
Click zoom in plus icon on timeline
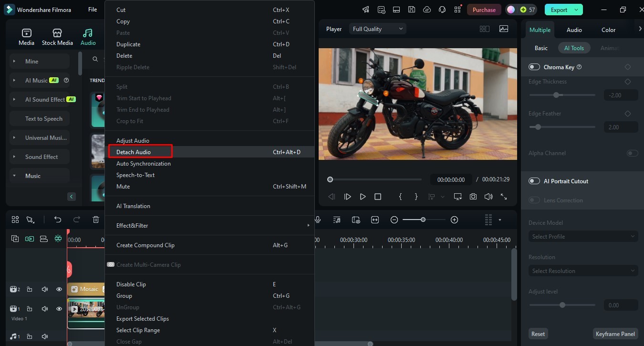point(454,220)
